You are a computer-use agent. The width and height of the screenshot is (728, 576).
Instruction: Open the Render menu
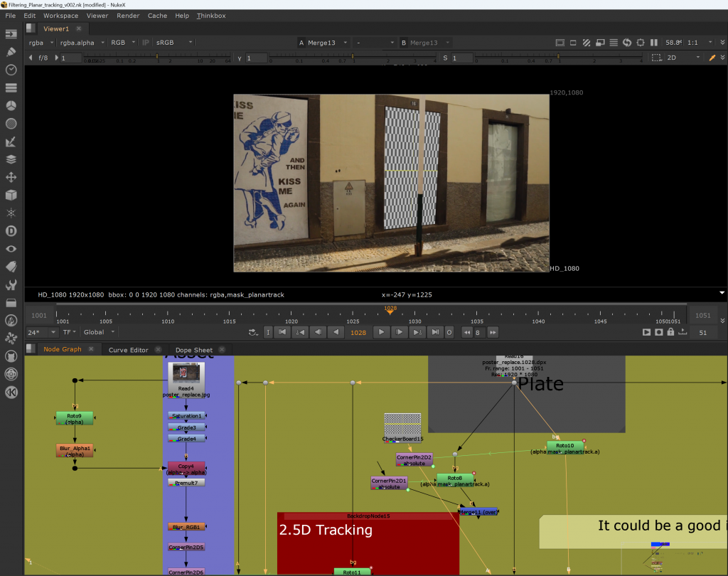(128, 16)
